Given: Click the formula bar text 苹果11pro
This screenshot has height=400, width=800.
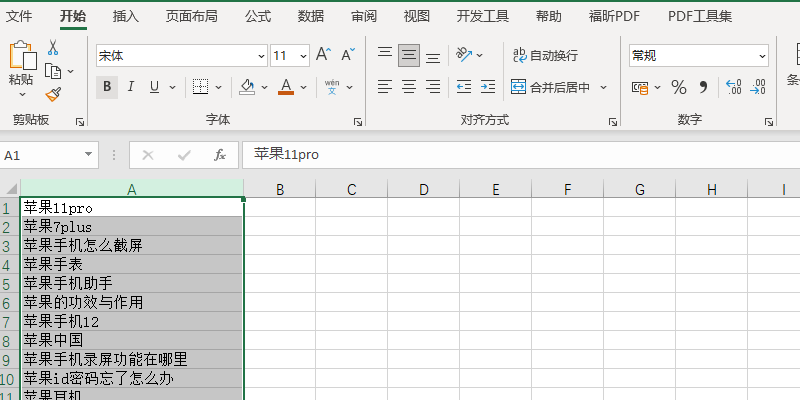Looking at the screenshot, I should click(286, 155).
